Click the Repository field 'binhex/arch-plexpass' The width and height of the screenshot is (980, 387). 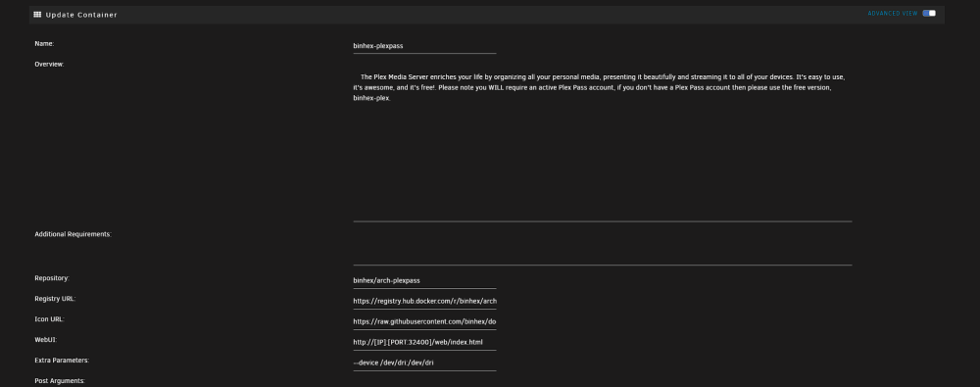(x=424, y=281)
